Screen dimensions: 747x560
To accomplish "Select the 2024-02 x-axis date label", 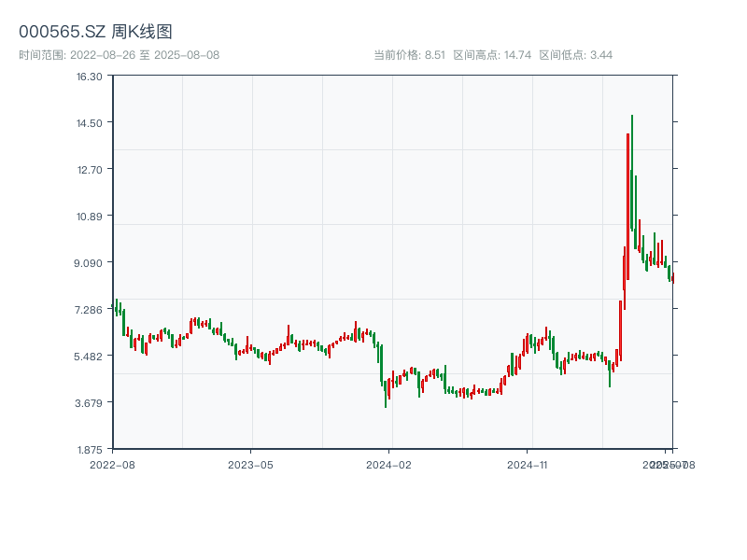I will (389, 464).
